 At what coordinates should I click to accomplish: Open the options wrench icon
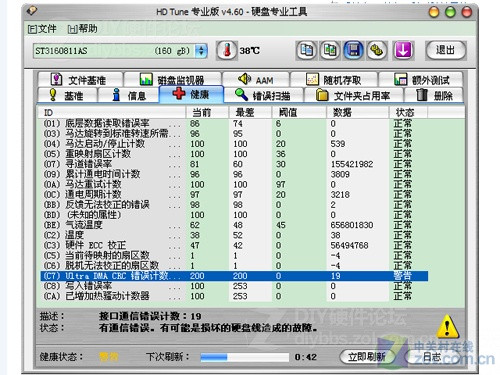pyautogui.click(x=377, y=51)
